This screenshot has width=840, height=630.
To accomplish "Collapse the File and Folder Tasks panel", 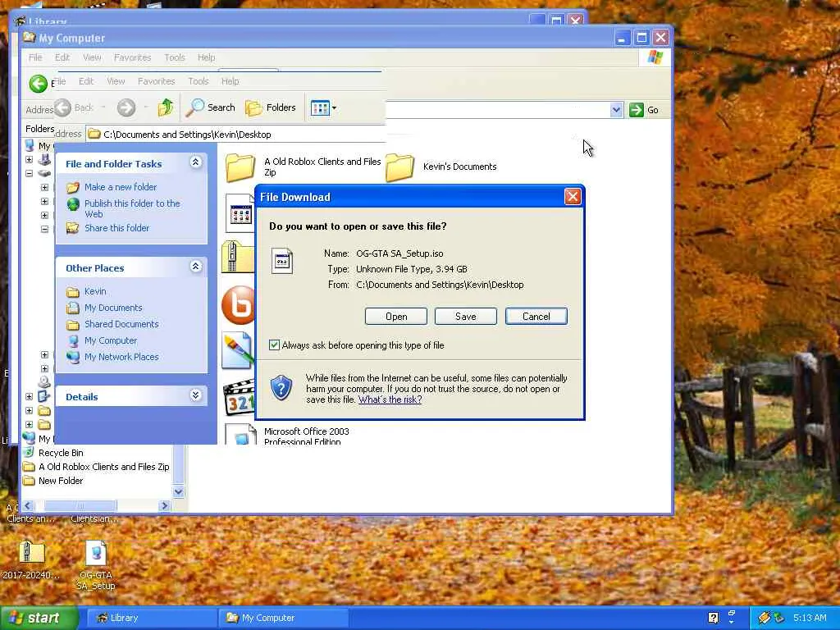I will click(x=195, y=162).
